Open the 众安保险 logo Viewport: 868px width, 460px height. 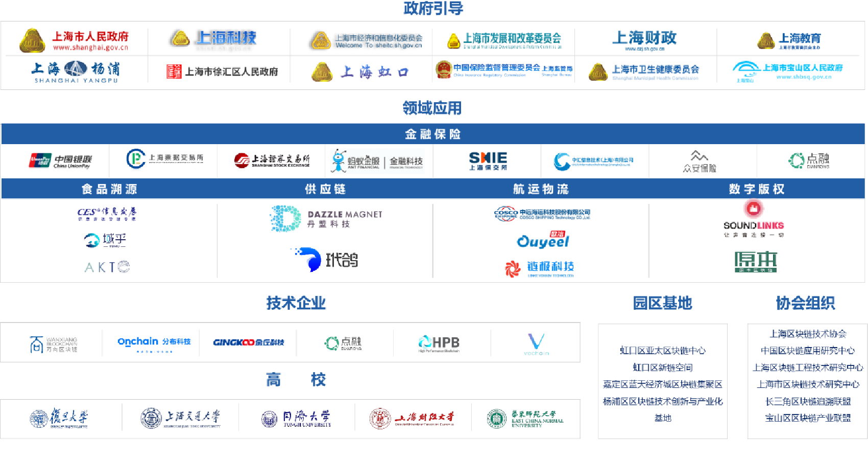coord(700,162)
